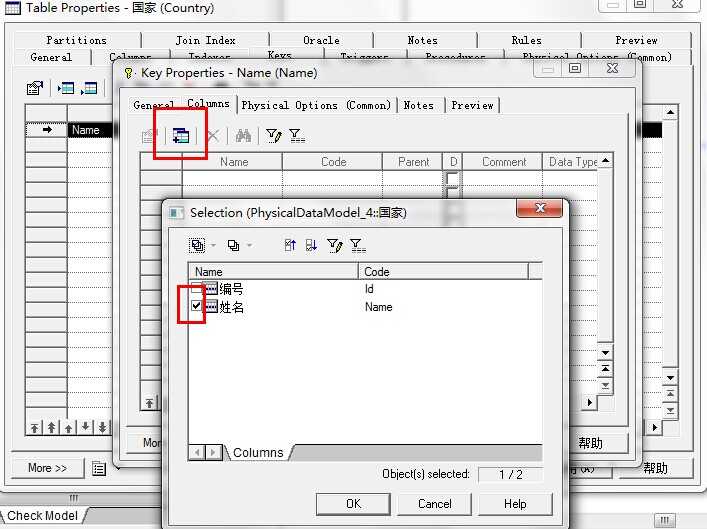
Task: Click Properties icon in Key Properties toolbar
Action: 149,135
